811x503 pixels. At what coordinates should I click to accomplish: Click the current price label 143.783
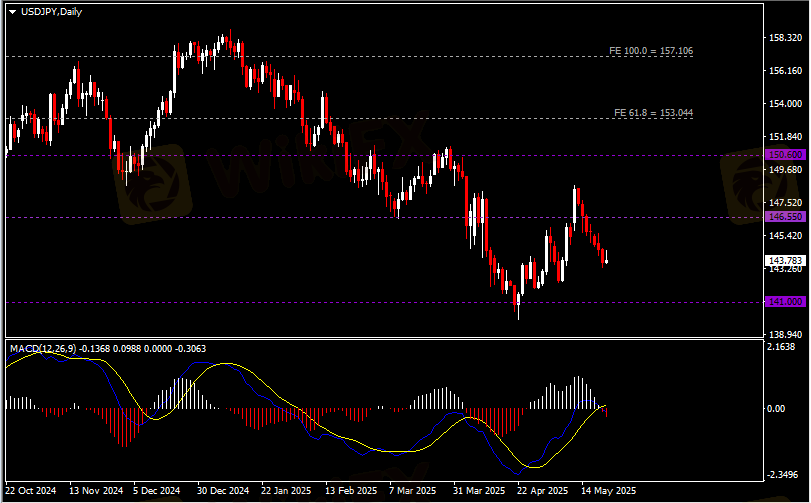[785, 260]
